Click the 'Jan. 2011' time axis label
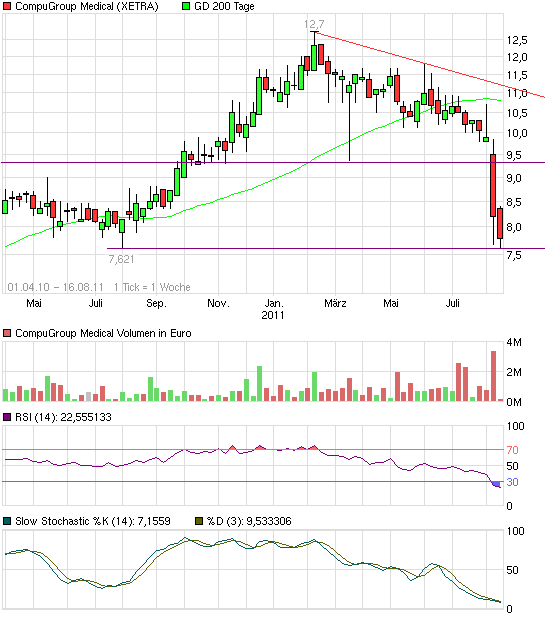The image size is (545, 618). click(273, 309)
